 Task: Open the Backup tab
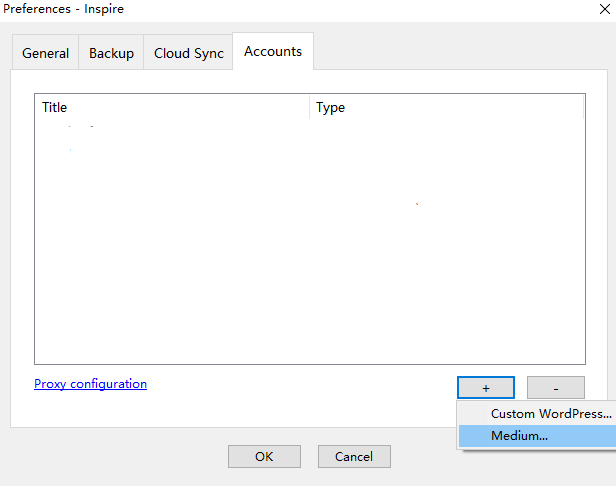(111, 54)
